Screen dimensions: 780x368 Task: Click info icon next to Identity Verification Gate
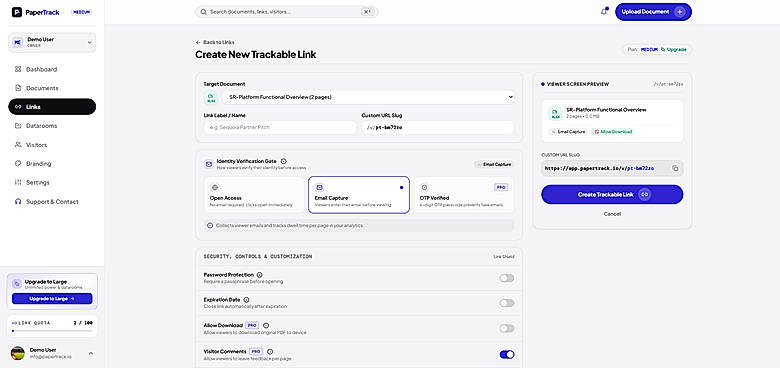[x=284, y=161]
